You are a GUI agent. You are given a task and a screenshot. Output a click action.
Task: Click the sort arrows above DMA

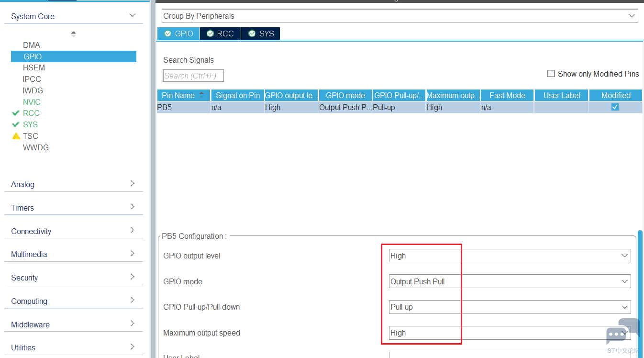pos(73,34)
